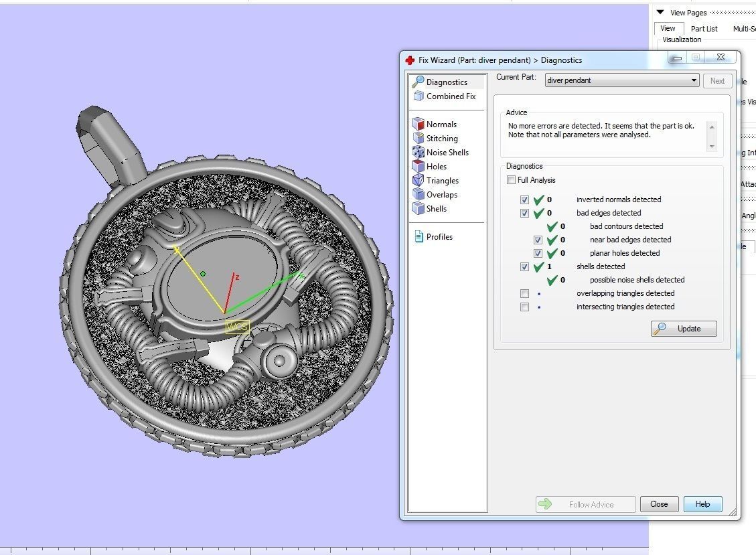Click the Next button
The width and height of the screenshot is (756, 555).
(x=717, y=80)
